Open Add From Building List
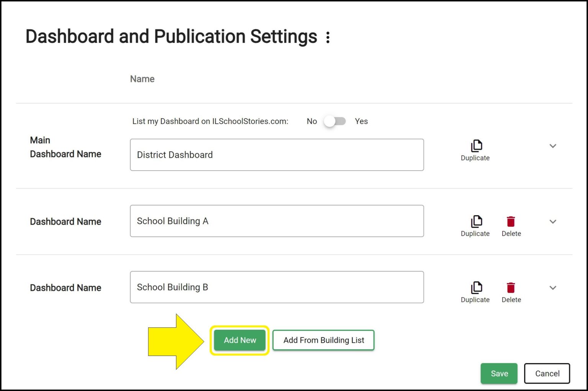The height and width of the screenshot is (391, 588). [323, 340]
